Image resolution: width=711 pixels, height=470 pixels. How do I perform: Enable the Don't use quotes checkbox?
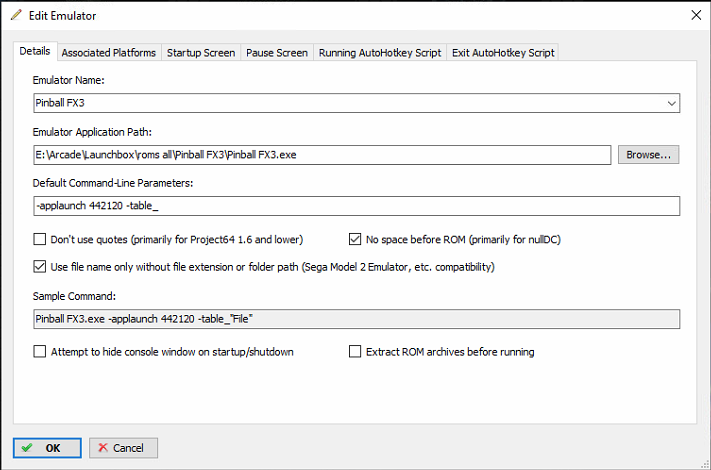tap(39, 239)
